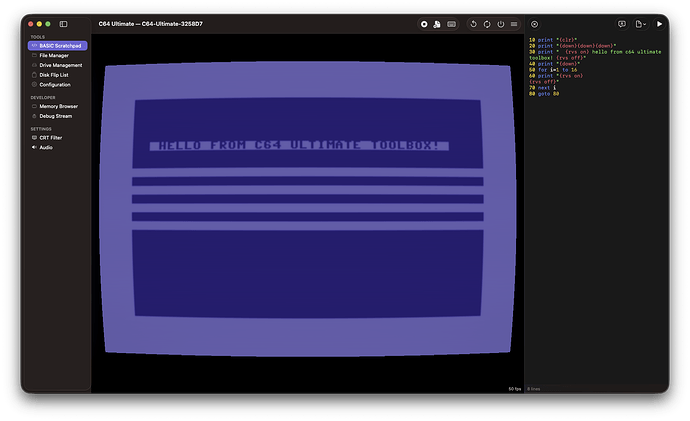Select Disk Flip List
This screenshot has width=690, height=421.
[x=58, y=75]
